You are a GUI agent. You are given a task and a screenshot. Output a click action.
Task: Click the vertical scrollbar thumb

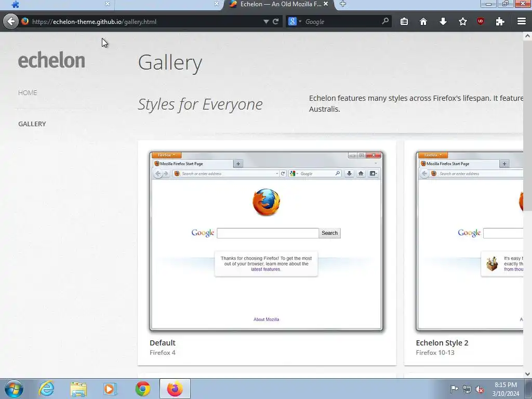(527, 126)
